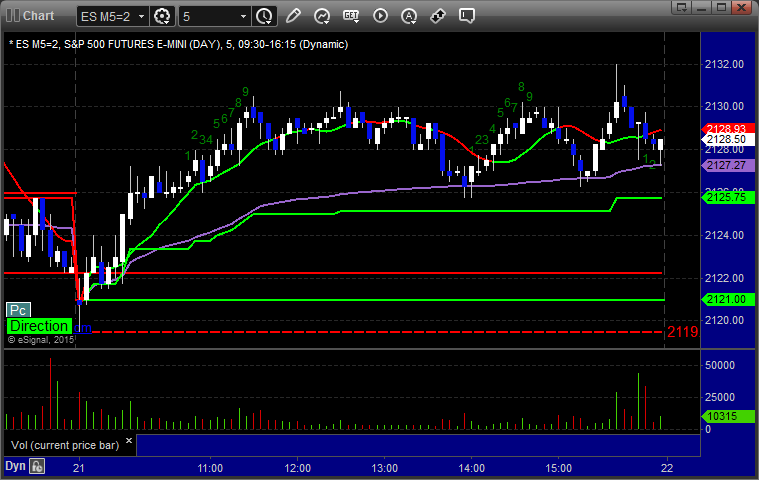Click the chart title ES M5=2 description text
This screenshot has width=759, height=480.
click(x=179, y=45)
